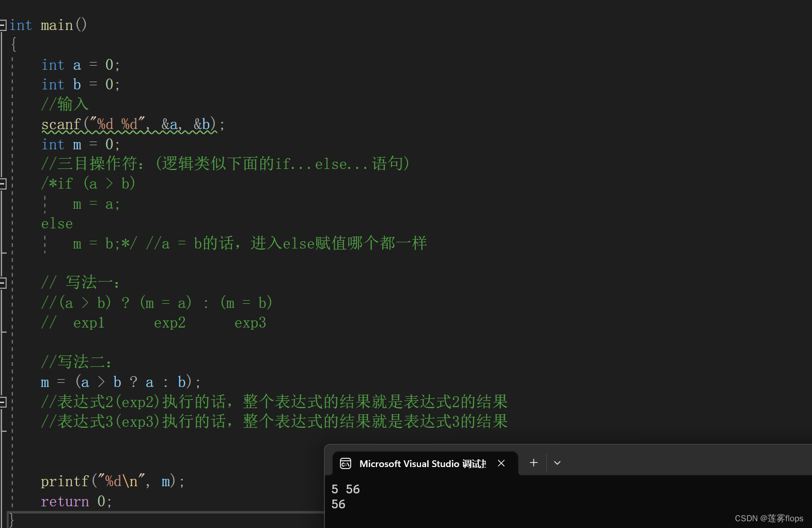
Task: Click the 'm = a;' commented line
Action: [x=97, y=204]
